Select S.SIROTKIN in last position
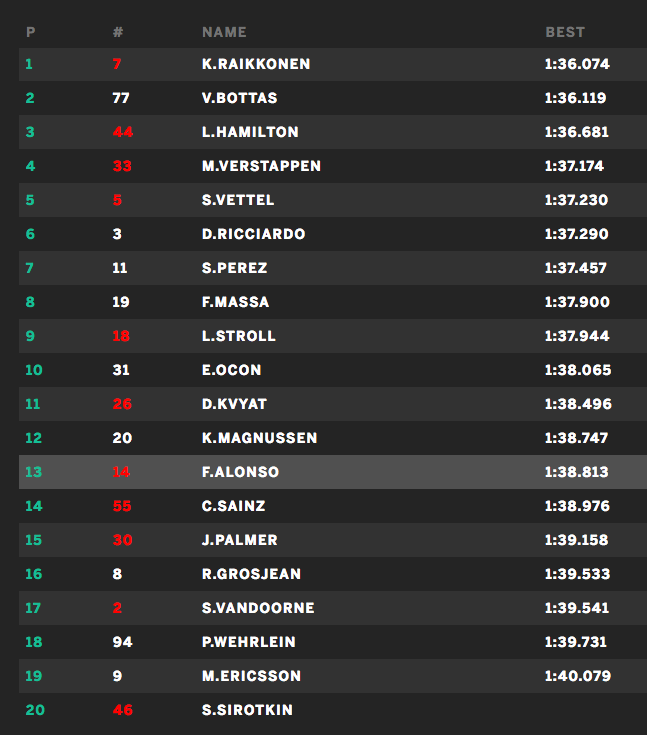 coord(247,710)
